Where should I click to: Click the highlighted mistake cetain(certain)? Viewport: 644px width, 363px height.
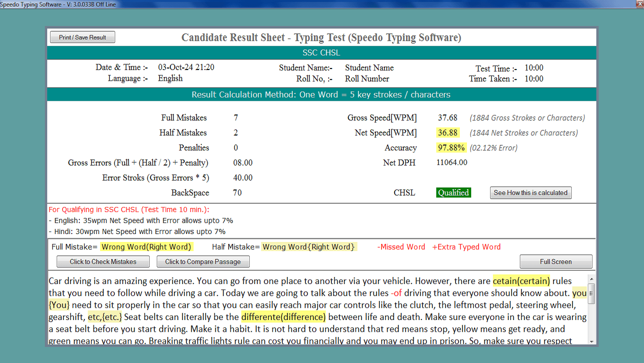coord(521,281)
